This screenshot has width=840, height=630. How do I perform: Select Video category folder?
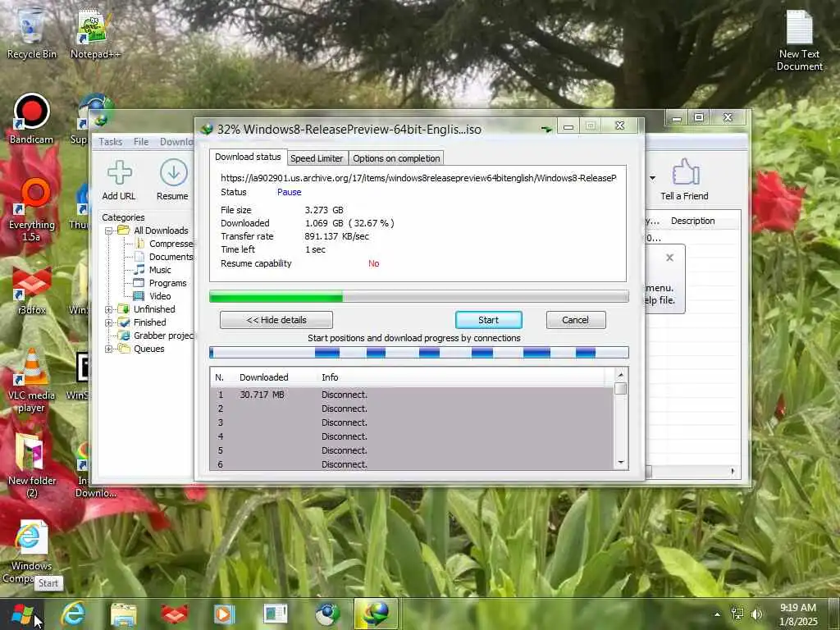[153, 296]
